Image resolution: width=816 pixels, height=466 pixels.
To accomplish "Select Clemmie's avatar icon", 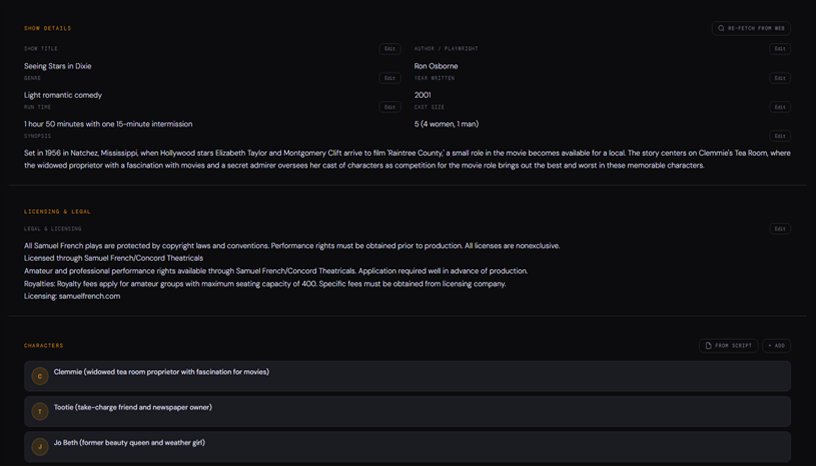I will coord(40,376).
